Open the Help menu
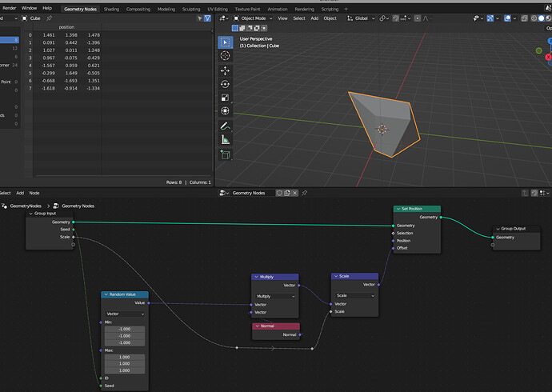This screenshot has height=392, width=552. 47,8
